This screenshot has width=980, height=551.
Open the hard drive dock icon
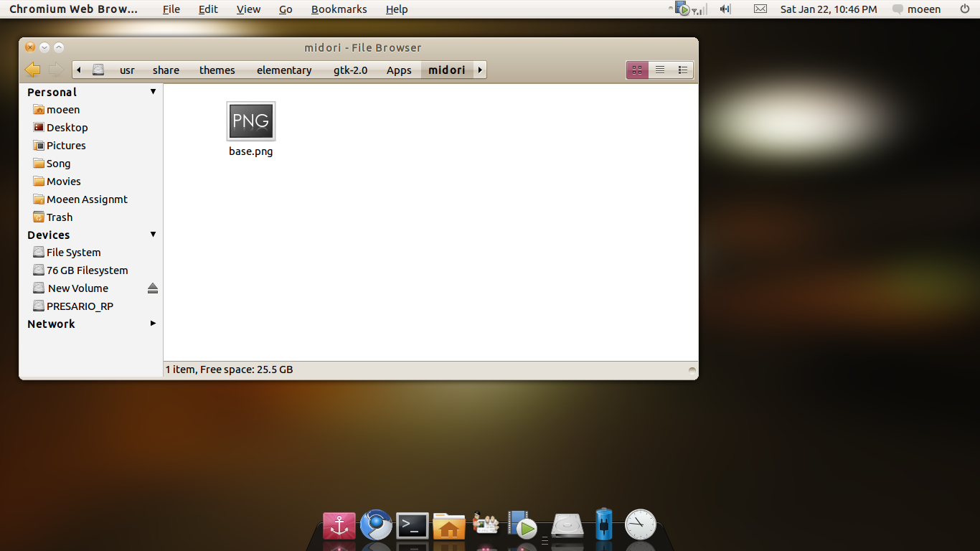coord(567,525)
